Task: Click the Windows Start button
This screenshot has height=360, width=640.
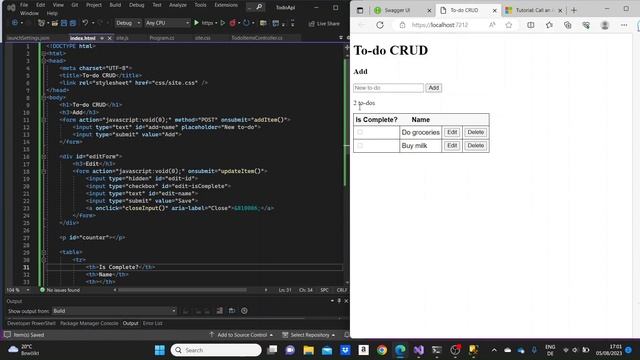Action: coord(160,350)
